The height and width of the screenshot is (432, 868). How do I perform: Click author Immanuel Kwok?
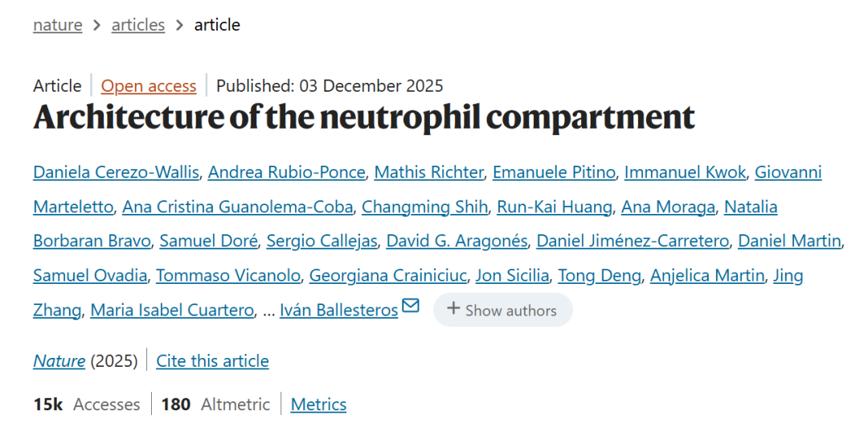click(x=686, y=172)
